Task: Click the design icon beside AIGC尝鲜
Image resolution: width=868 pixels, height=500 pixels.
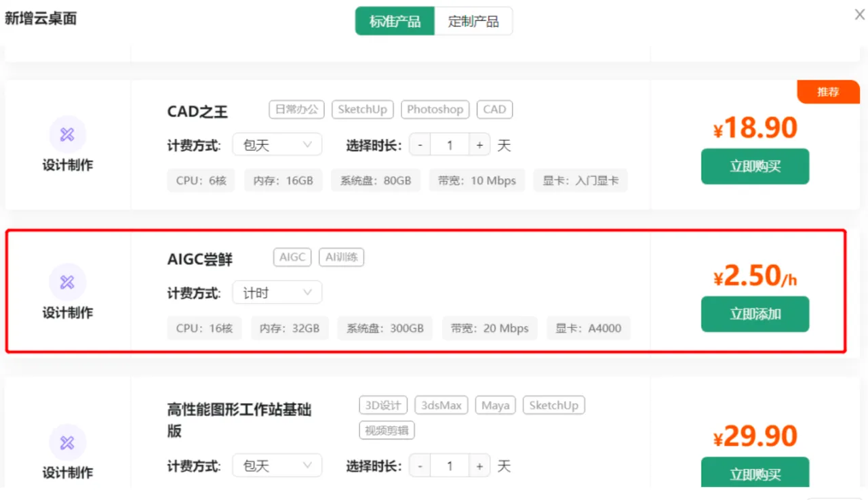Action: tap(67, 282)
